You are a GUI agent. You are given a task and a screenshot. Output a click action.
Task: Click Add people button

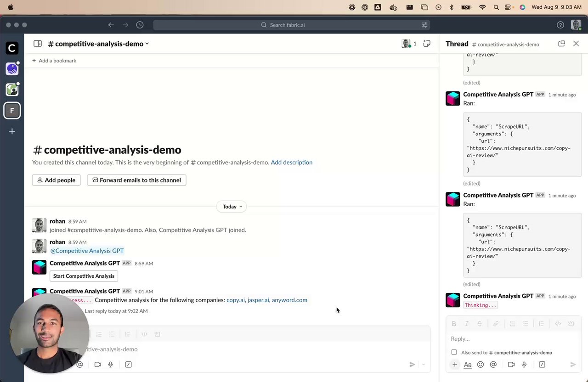tap(57, 180)
